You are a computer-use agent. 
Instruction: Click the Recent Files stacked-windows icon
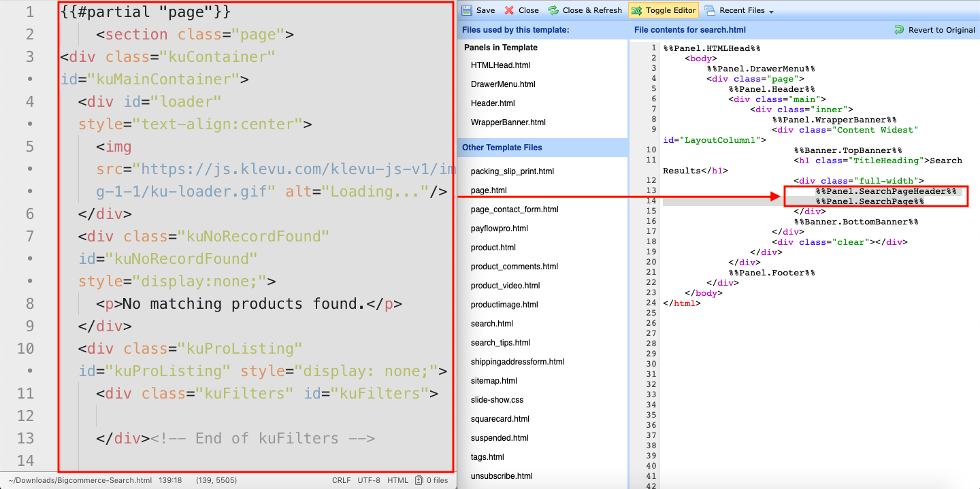point(710,10)
